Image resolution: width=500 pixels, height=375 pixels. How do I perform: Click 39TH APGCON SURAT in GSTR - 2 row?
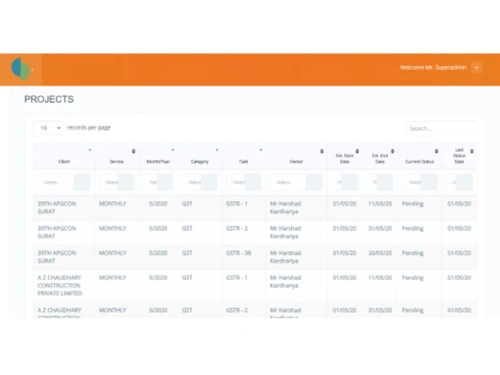(57, 232)
